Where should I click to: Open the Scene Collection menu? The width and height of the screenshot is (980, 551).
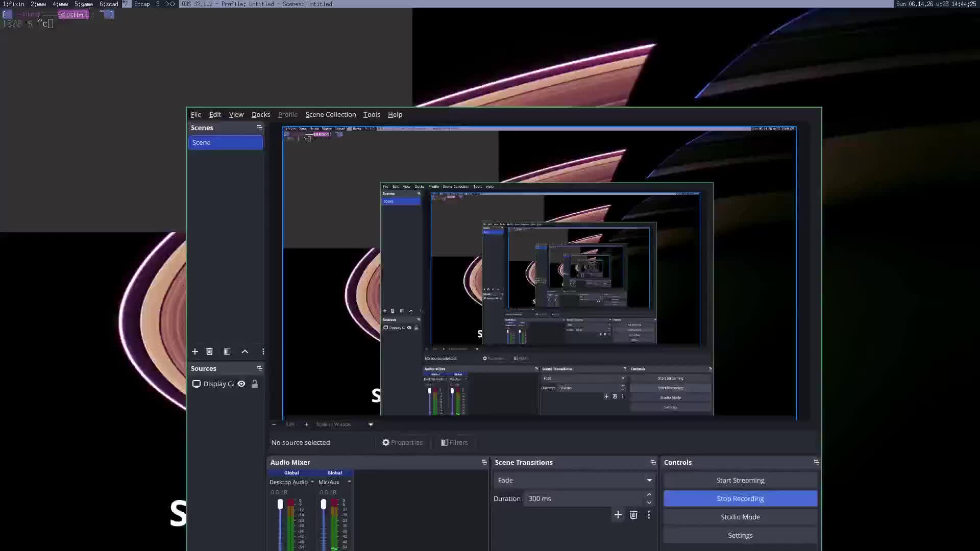pos(331,114)
